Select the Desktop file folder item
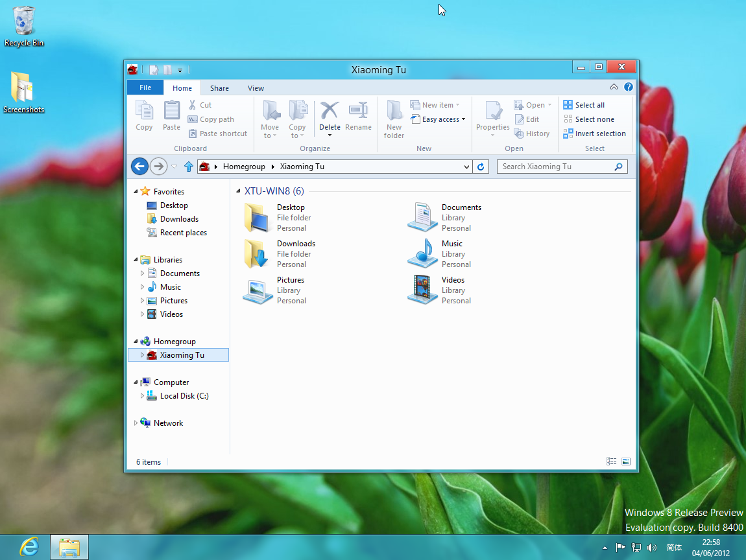This screenshot has width=746, height=560. 278,218
